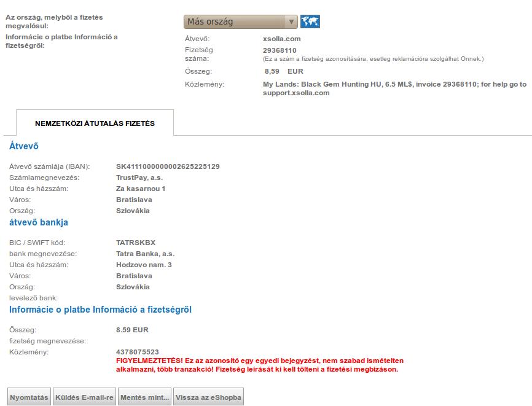Click the payment number 29368110
Screen dimensions: 532x406
[280, 50]
